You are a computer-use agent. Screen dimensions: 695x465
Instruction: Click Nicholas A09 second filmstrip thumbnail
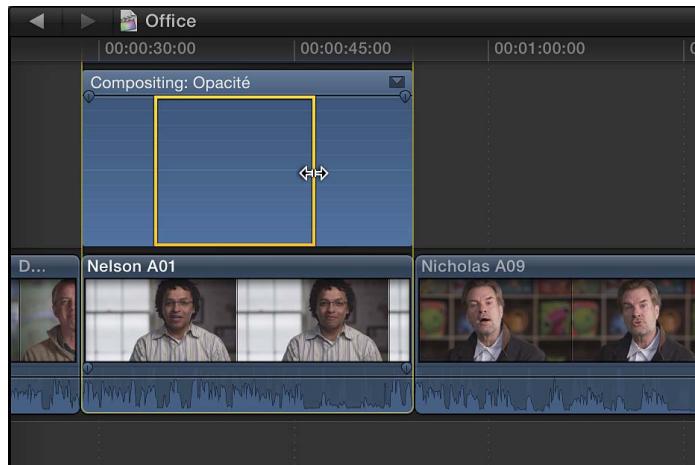(634, 320)
